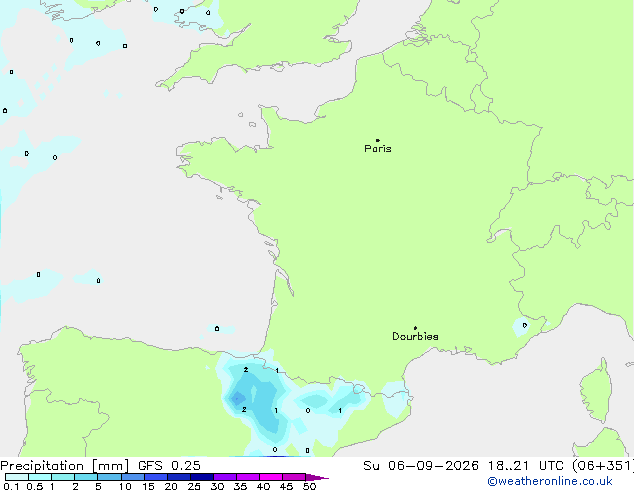Click the '(06+351)' forecast run text
Image resolution: width=634 pixels, height=490 pixels.
[603, 466]
